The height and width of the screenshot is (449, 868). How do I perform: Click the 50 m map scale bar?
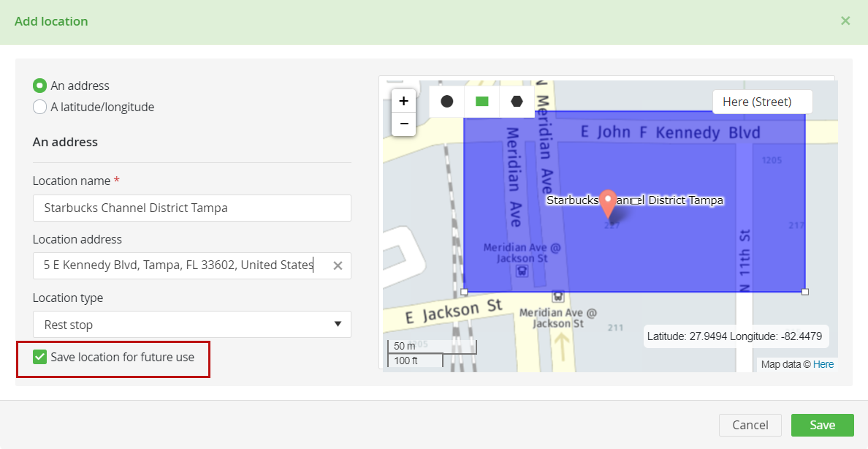(432, 347)
